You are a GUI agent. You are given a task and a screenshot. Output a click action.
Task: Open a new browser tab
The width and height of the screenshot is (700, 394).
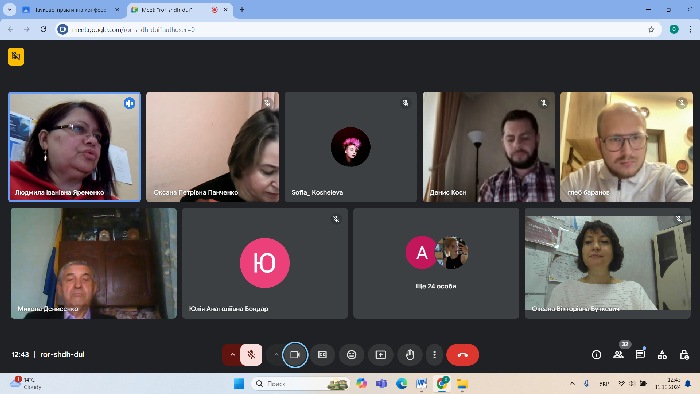click(x=242, y=9)
